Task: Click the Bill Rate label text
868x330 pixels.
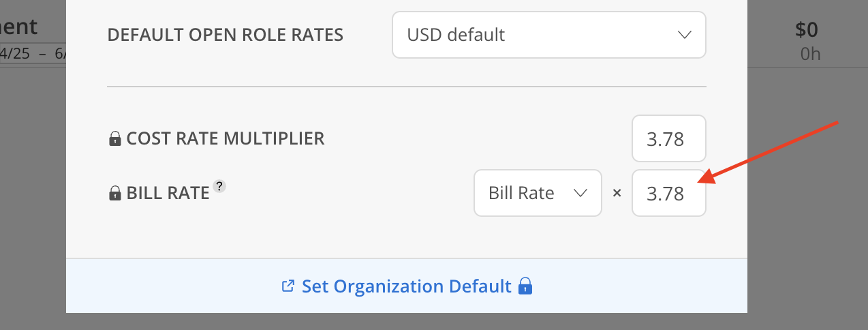Action: pos(168,193)
